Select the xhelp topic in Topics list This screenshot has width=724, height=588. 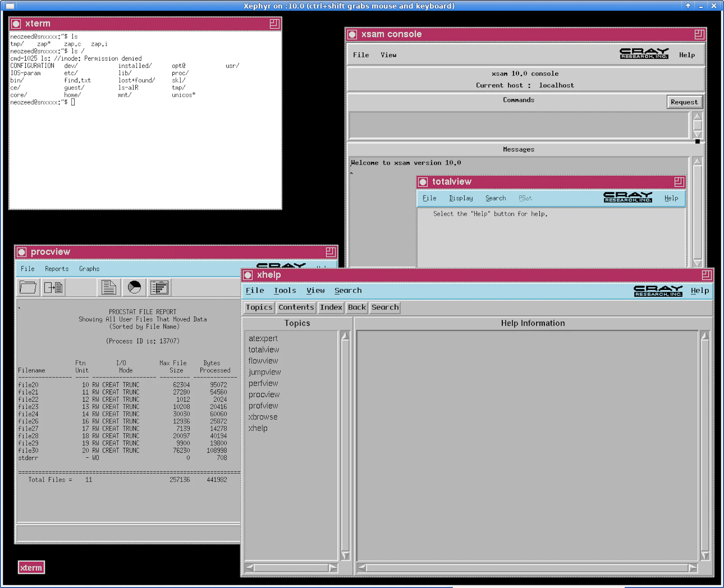point(257,428)
